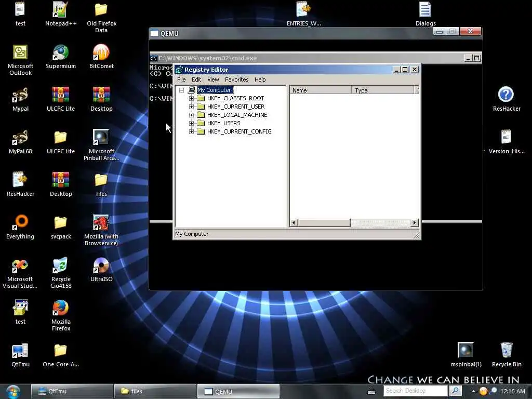Screen dimensions: 532x399
Task: Select the HKEY_CLASSES_ROOT key
Action: tap(235, 98)
